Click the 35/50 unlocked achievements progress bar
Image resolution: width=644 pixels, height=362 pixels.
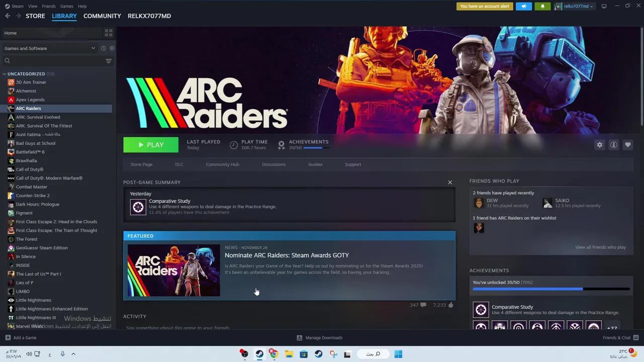551,289
